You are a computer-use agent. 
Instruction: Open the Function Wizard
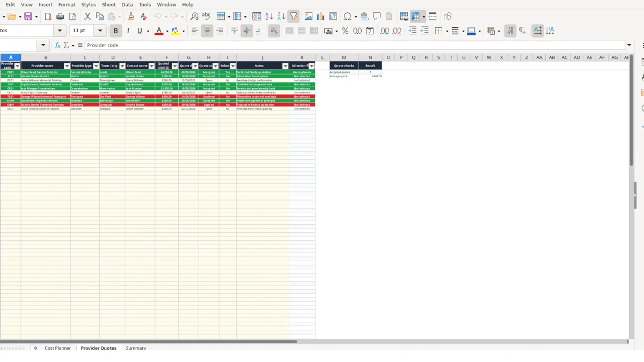57,46
